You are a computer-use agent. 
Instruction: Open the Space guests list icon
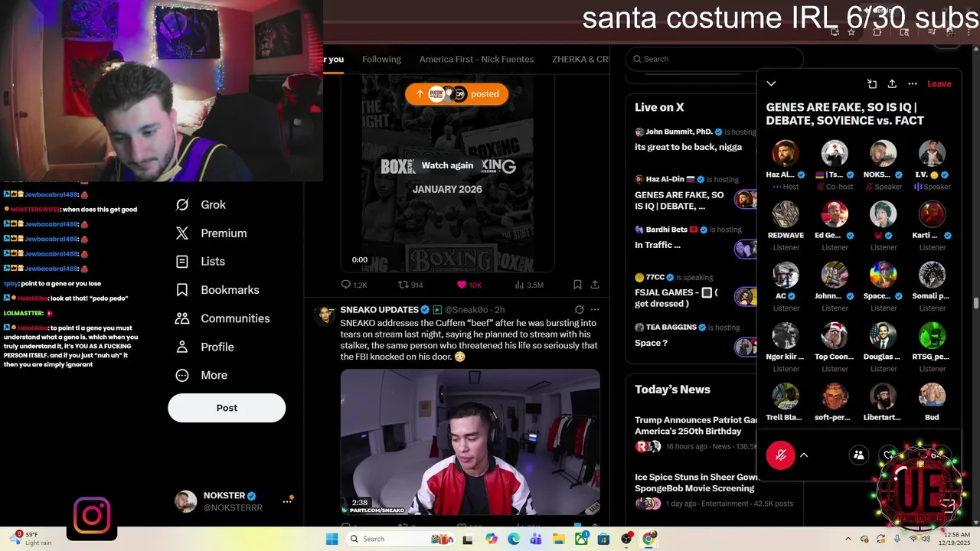[858, 455]
